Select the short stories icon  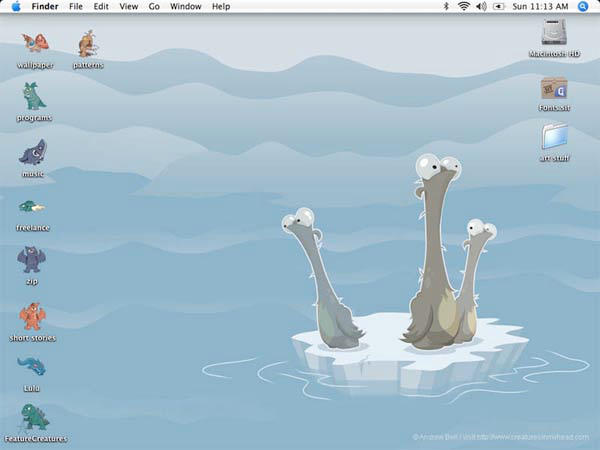pos(33,316)
